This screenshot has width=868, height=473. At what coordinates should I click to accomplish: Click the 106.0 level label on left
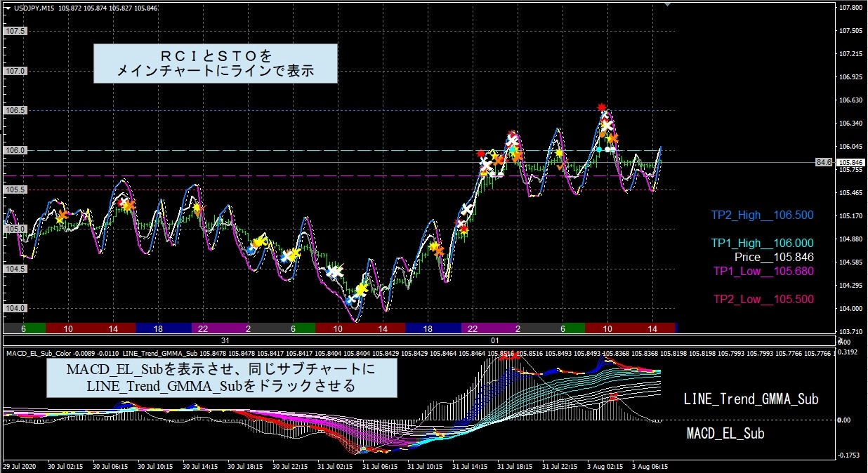click(x=15, y=150)
